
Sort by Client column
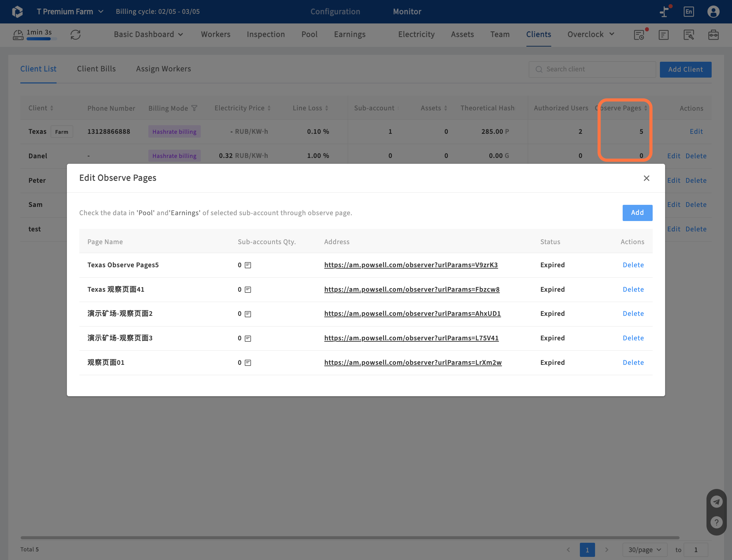click(x=52, y=108)
